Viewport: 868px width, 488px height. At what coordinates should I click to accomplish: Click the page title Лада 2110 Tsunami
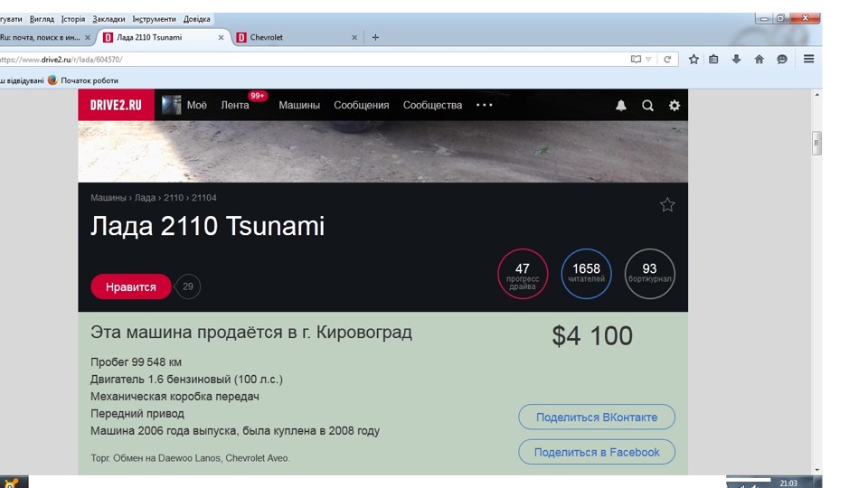(208, 226)
